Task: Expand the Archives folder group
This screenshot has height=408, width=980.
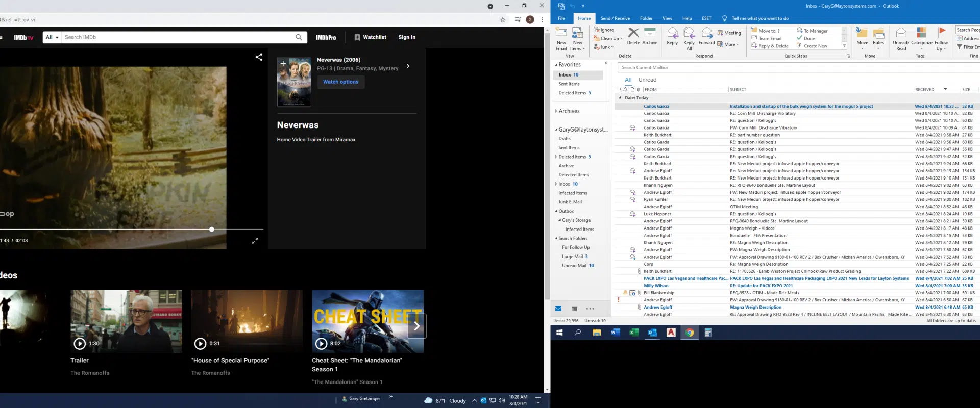Action: point(556,111)
